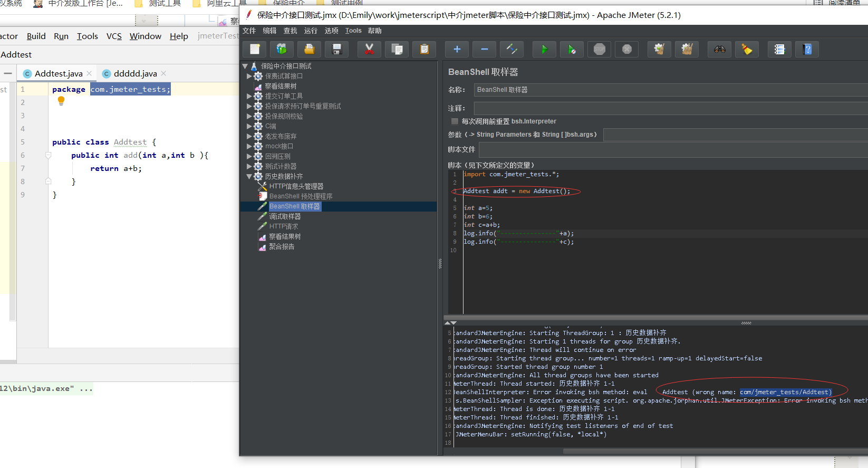
Task: Click the Toggle enable/disable icon
Action: click(x=512, y=49)
